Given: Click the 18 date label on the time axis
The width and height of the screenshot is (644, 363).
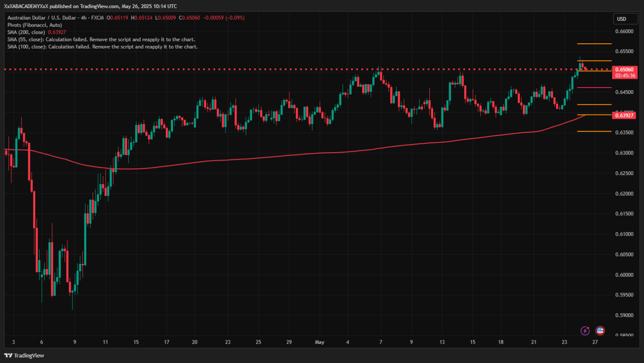Looking at the screenshot, I should 501,342.
